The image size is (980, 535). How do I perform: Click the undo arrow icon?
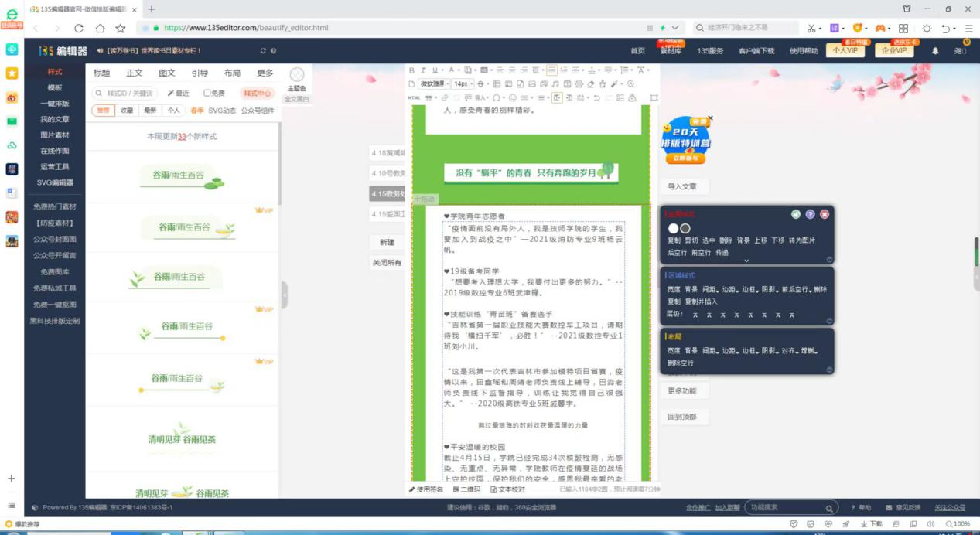click(596, 97)
